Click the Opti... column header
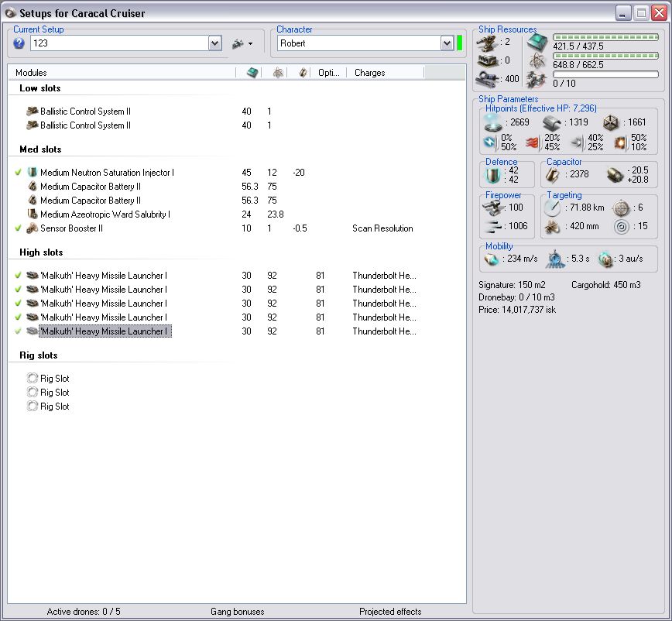Viewport: 672px width, 621px height. tap(329, 73)
